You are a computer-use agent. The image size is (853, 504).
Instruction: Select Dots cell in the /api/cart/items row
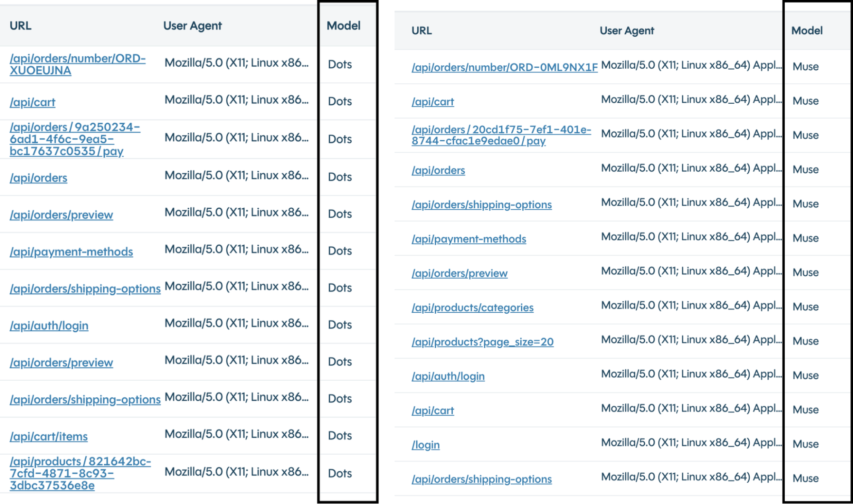tap(340, 436)
